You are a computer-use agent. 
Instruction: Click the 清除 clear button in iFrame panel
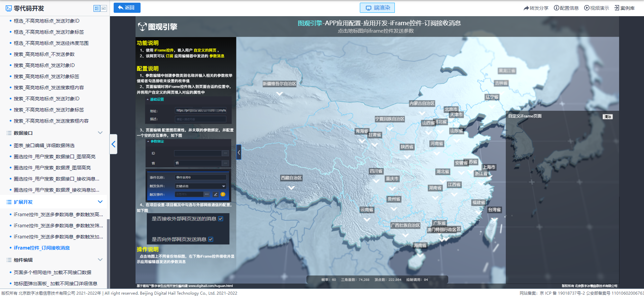point(608,117)
